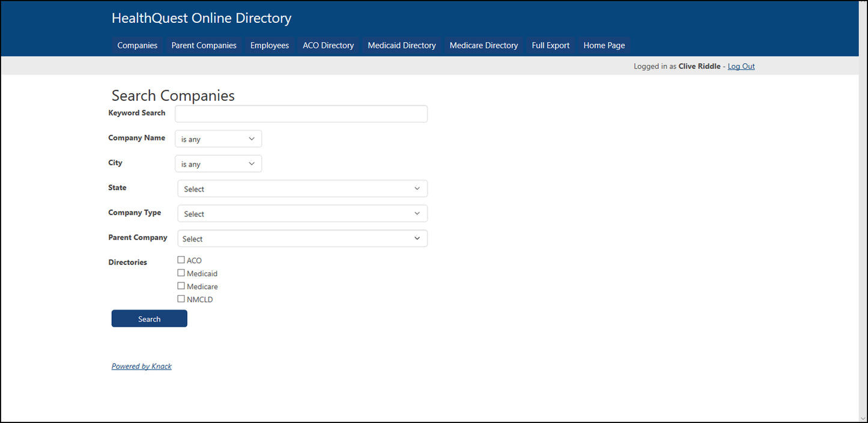Select the Full Export tab
The image size is (868, 423).
[550, 46]
